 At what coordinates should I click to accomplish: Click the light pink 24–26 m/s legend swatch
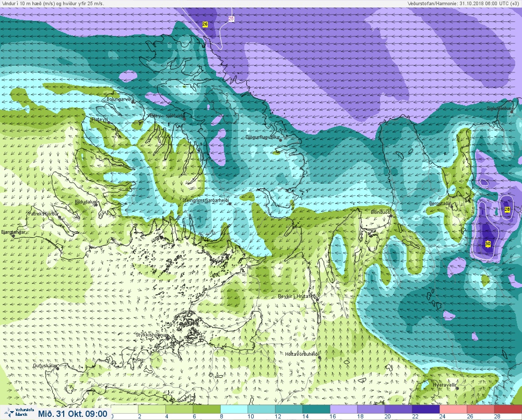click(x=454, y=409)
